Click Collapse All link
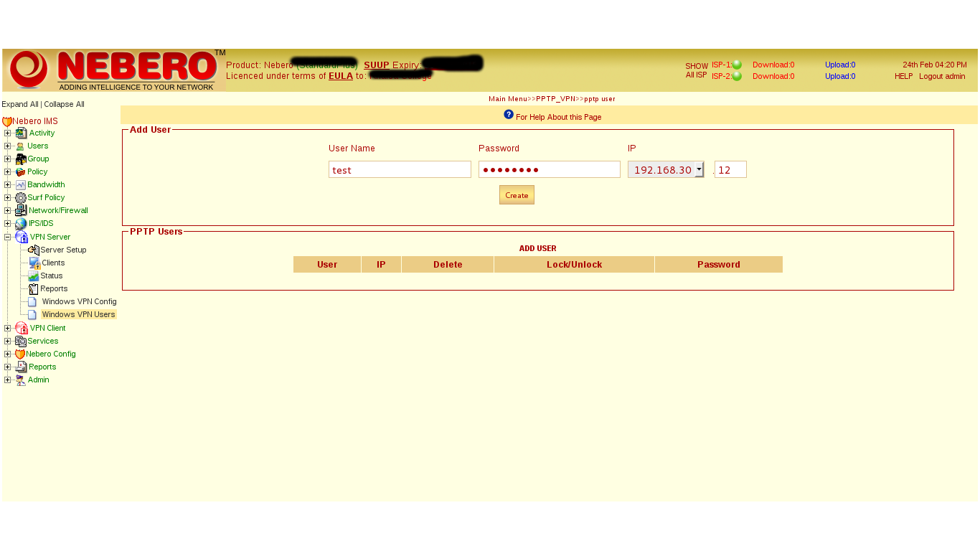This screenshot has height=551, width=980. (65, 105)
